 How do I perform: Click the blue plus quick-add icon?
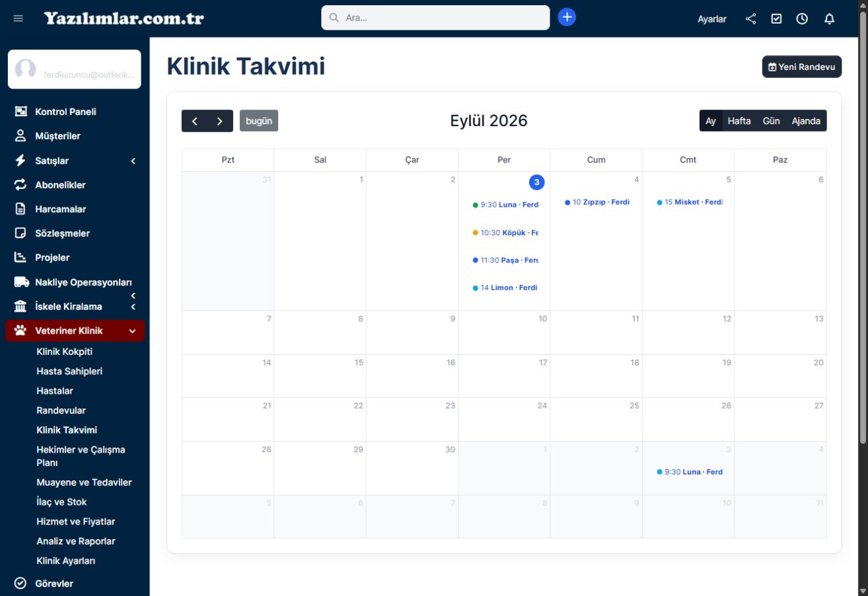tap(567, 17)
